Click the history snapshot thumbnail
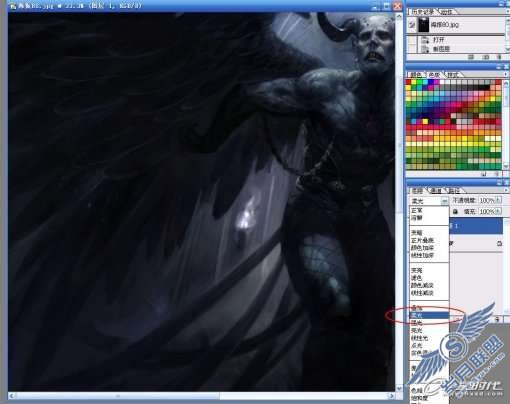510x404 pixels. click(424, 25)
